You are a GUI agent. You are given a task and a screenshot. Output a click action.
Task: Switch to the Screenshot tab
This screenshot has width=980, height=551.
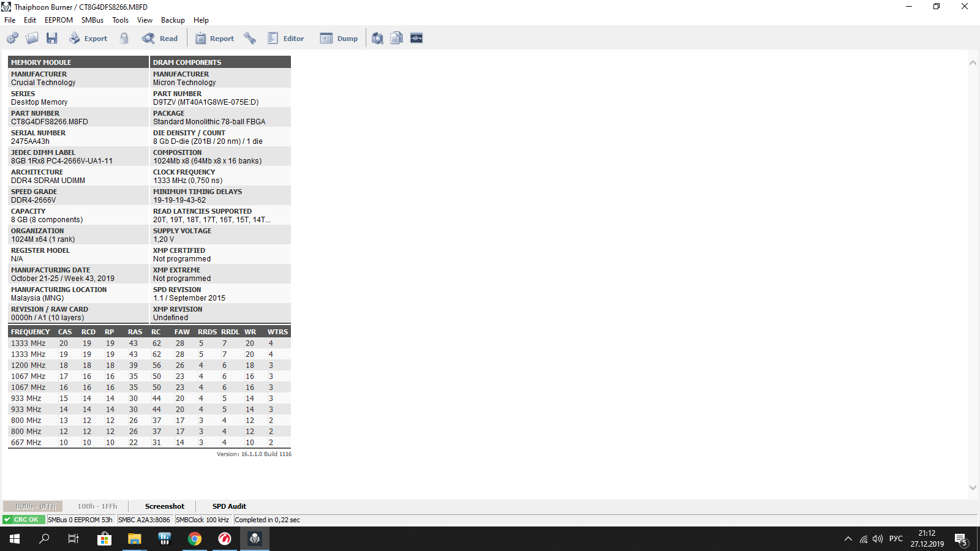coord(165,506)
